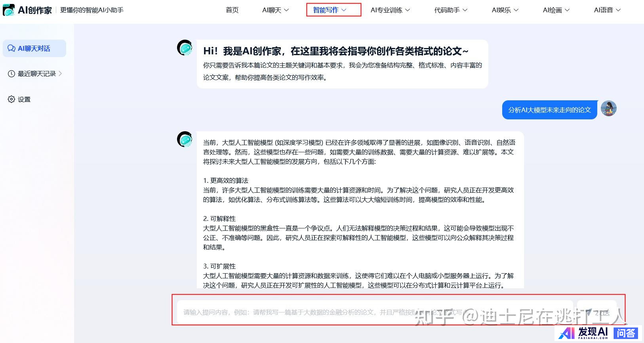Click the user avatar beside sent message
The width and height of the screenshot is (644, 343).
click(609, 108)
